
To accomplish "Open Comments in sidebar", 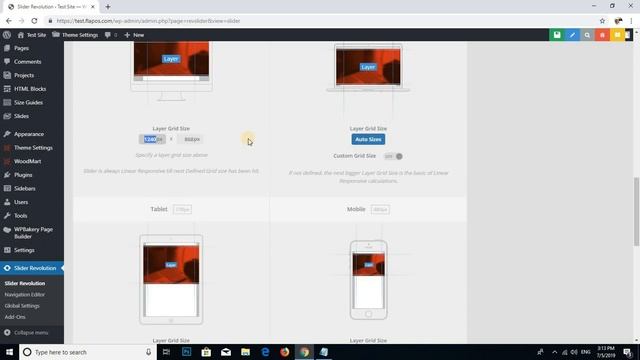I will point(27,62).
